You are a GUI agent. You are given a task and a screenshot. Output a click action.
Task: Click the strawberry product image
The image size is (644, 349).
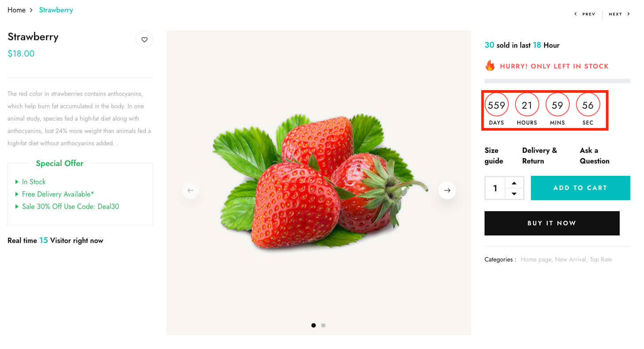coord(318,181)
